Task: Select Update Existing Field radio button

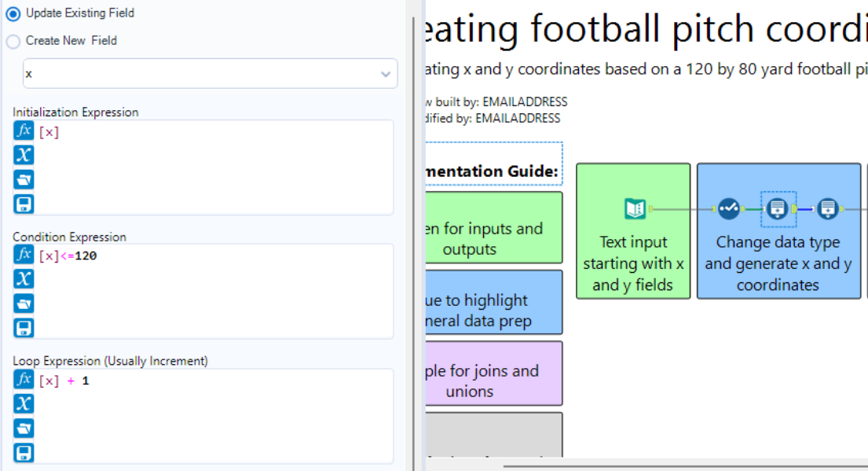Action: click(13, 13)
